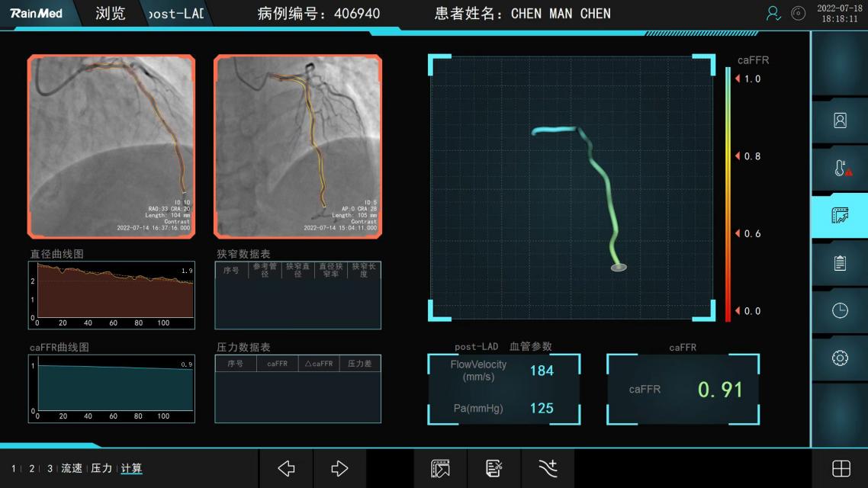The image size is (868, 488).
Task: Click the 浏览 tab in header
Action: [111, 14]
